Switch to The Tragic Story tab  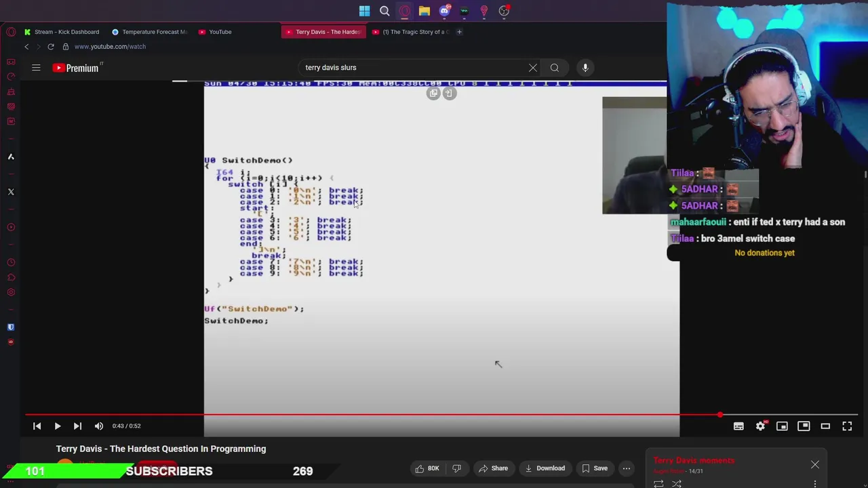410,32
